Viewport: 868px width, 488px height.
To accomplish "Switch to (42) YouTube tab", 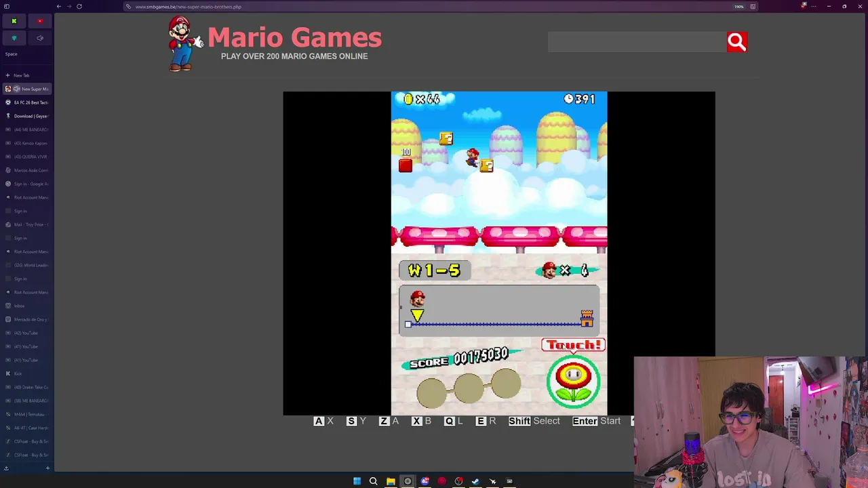I will pyautogui.click(x=26, y=333).
